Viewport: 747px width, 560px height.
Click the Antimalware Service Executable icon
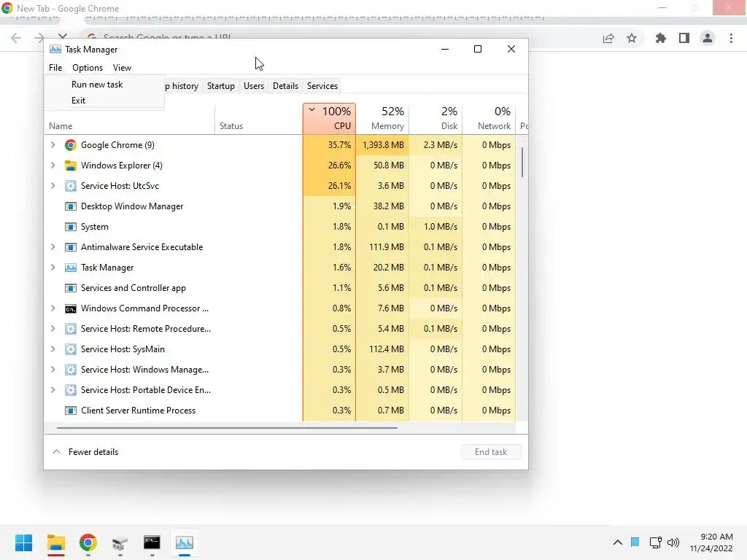coord(71,248)
